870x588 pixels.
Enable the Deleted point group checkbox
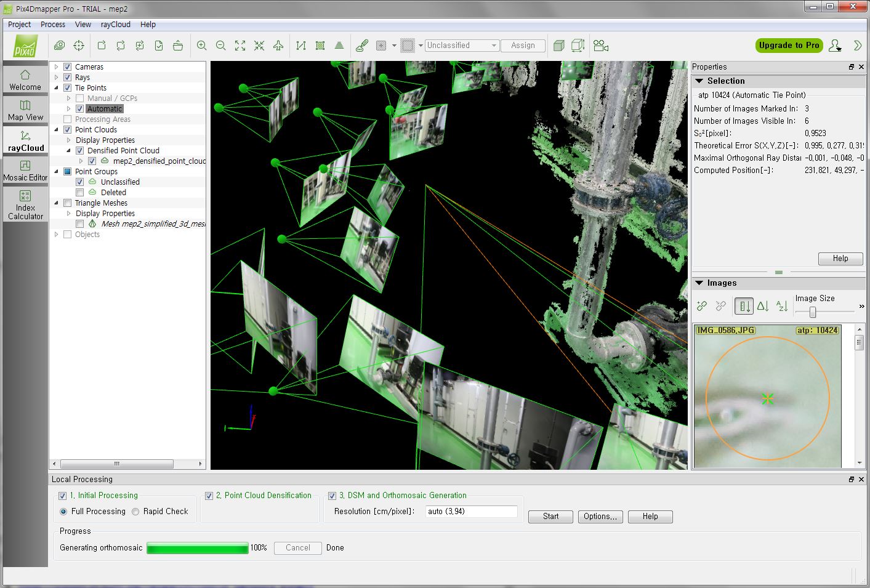(x=80, y=192)
